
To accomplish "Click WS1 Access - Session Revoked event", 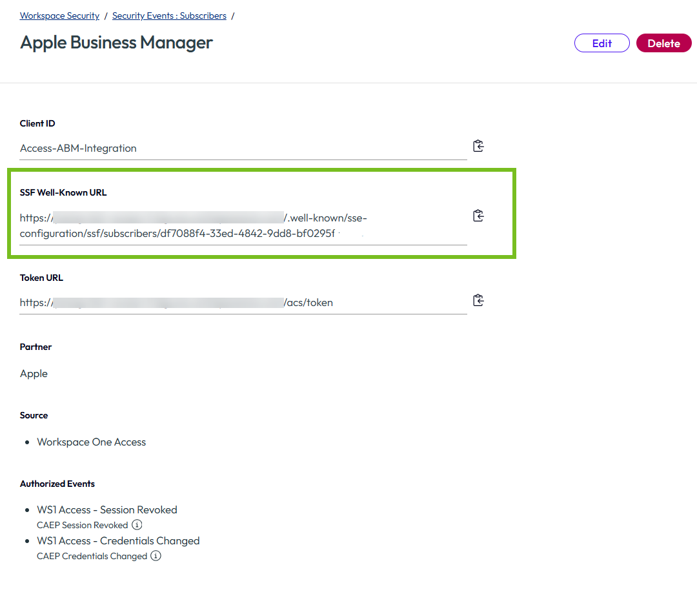I will [107, 509].
